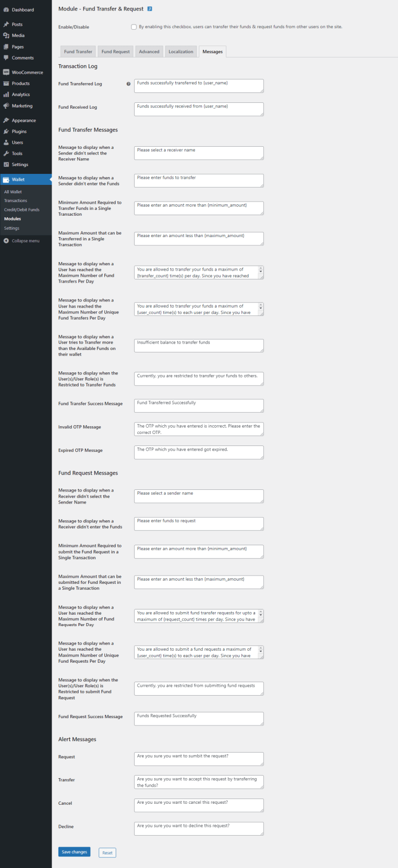The width and height of the screenshot is (398, 868).
Task: Click help icon beside Fund Transferred Log
Action: (x=128, y=84)
